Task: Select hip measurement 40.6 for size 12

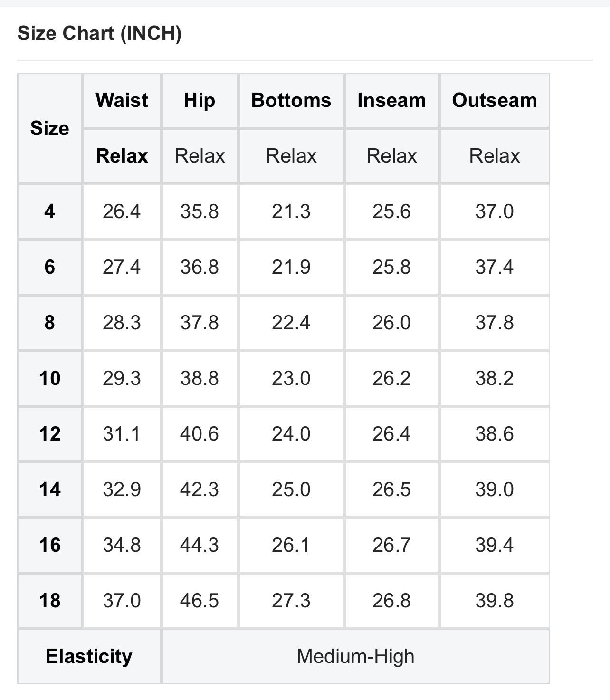Action: 200,434
